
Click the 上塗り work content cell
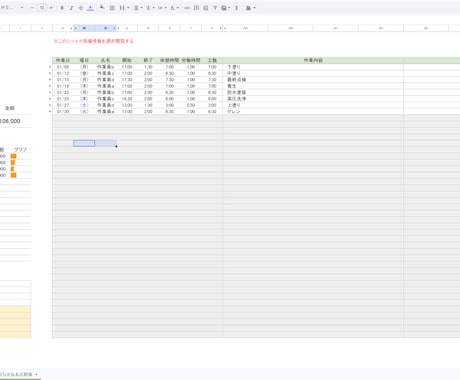tap(313, 105)
